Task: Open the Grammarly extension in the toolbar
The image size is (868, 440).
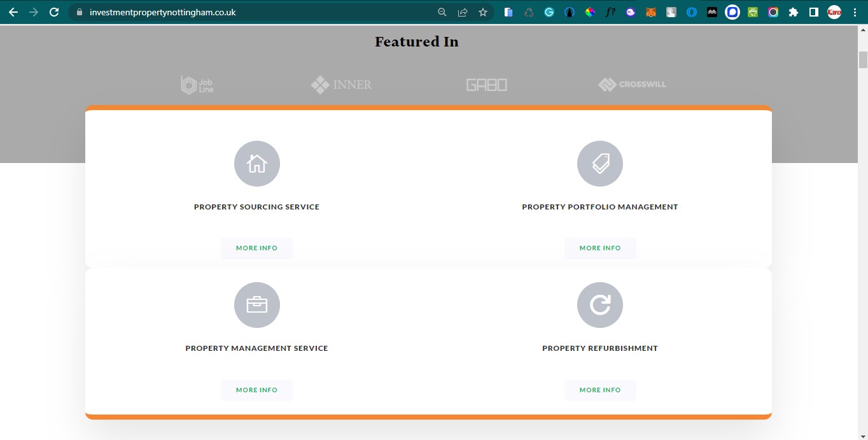Action: tap(549, 11)
